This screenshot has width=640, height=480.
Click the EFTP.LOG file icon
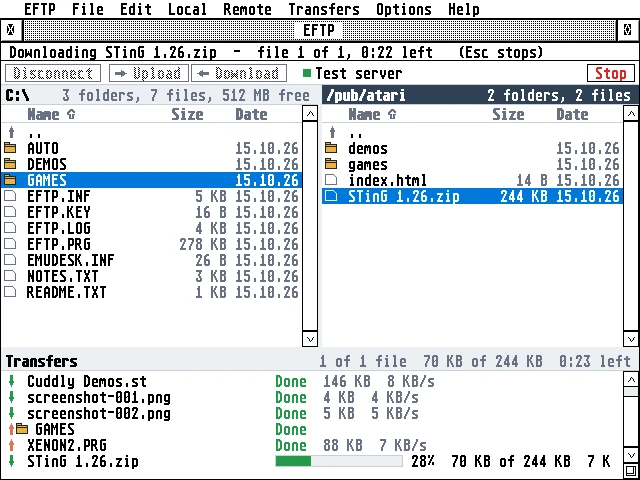[10, 228]
